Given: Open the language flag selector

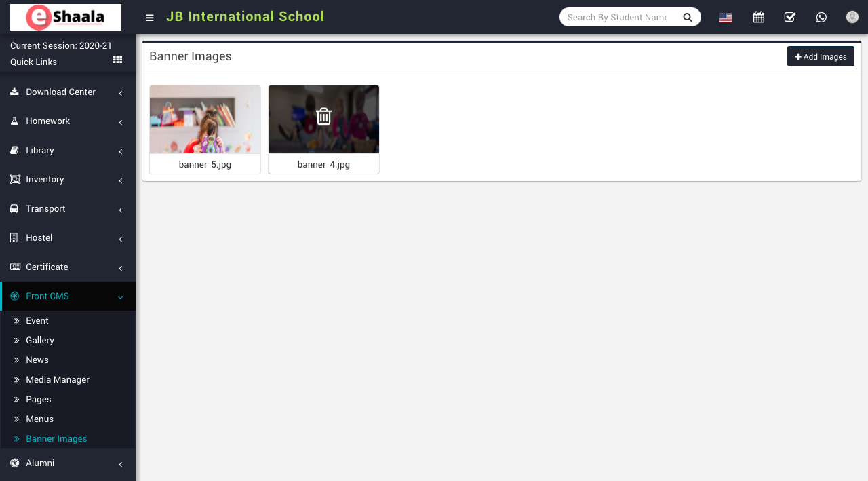Looking at the screenshot, I should 726,18.
